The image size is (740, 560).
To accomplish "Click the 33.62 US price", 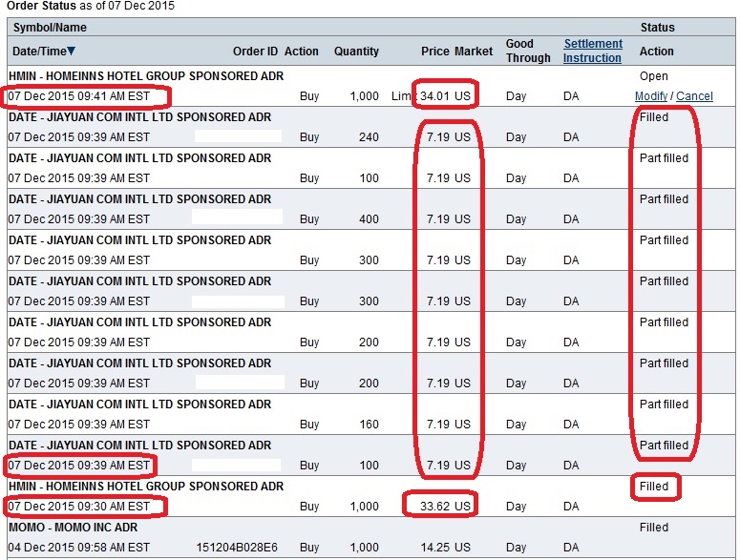I will (x=446, y=507).
